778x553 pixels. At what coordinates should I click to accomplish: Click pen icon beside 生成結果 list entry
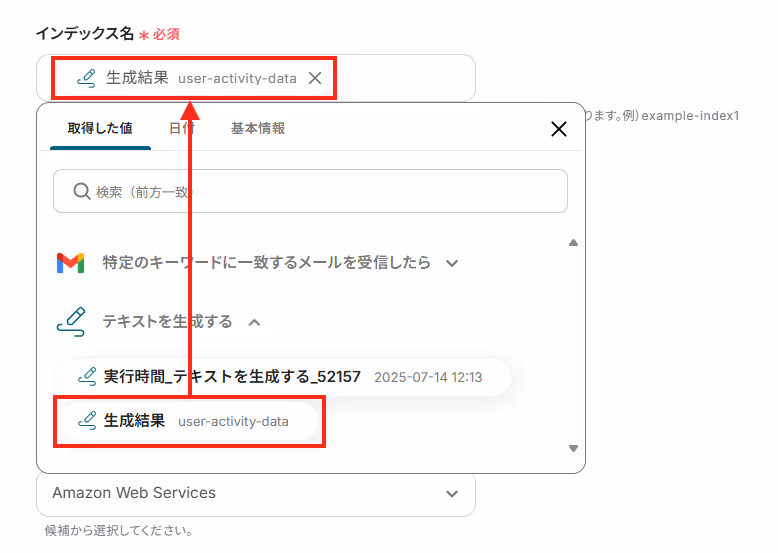(x=87, y=421)
